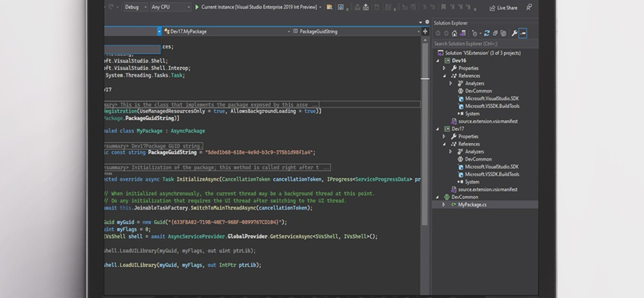Click the Dev17 project icon

coord(447,129)
